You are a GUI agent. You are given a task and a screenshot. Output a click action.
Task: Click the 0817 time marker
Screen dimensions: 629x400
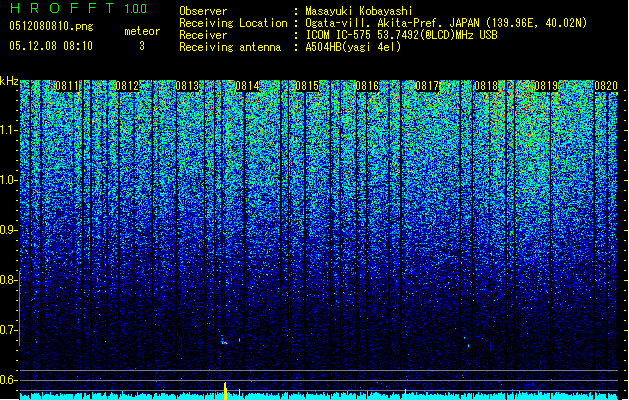pos(427,86)
